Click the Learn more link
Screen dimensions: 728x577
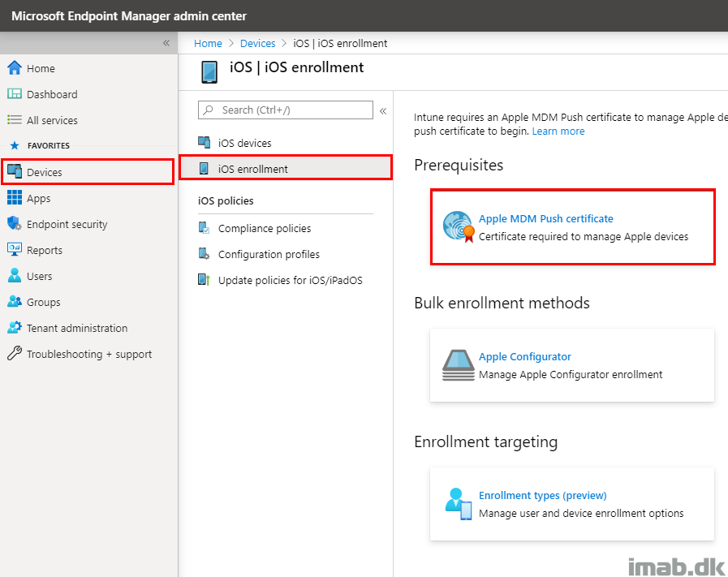pyautogui.click(x=558, y=131)
